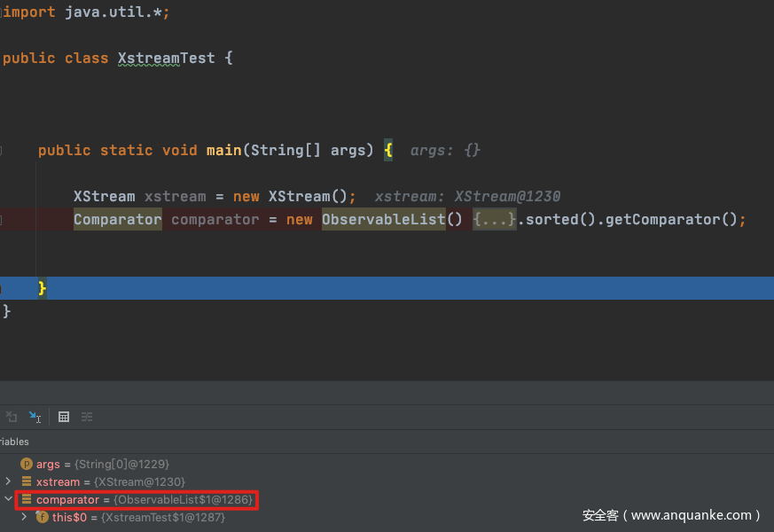Open the Evaluate Expression calculator icon
The height and width of the screenshot is (532, 774).
[x=64, y=417]
